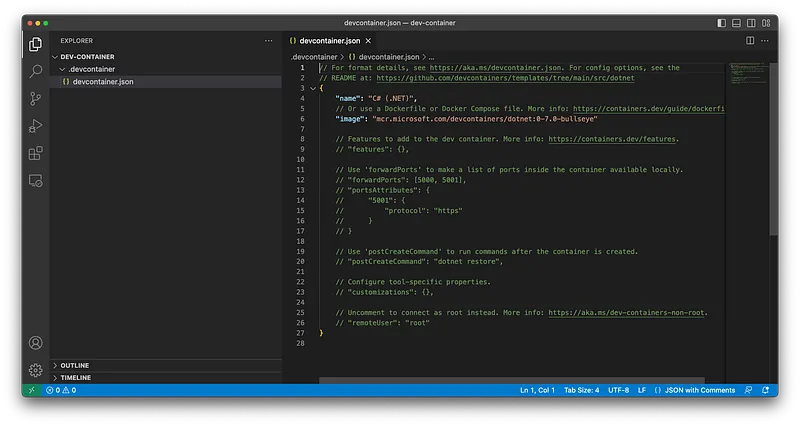The image size is (800, 426).
Task: Toggle the secondary side bar visibility
Action: pyautogui.click(x=752, y=22)
